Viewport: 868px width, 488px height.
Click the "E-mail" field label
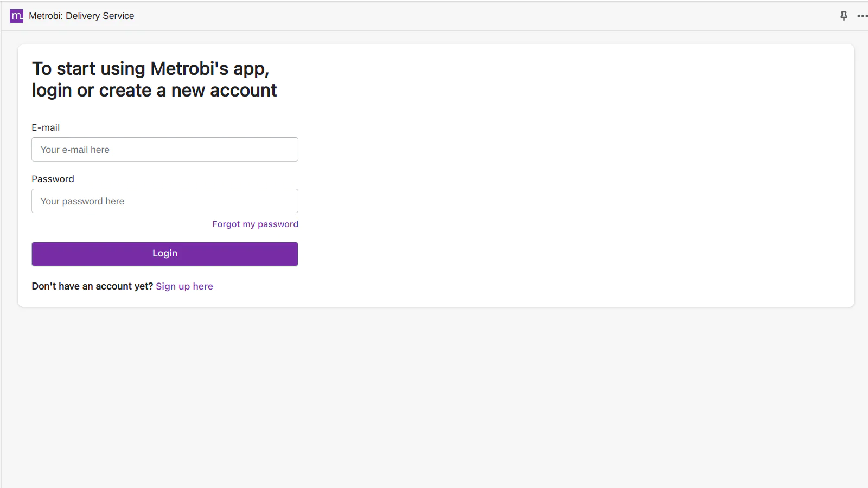[46, 127]
